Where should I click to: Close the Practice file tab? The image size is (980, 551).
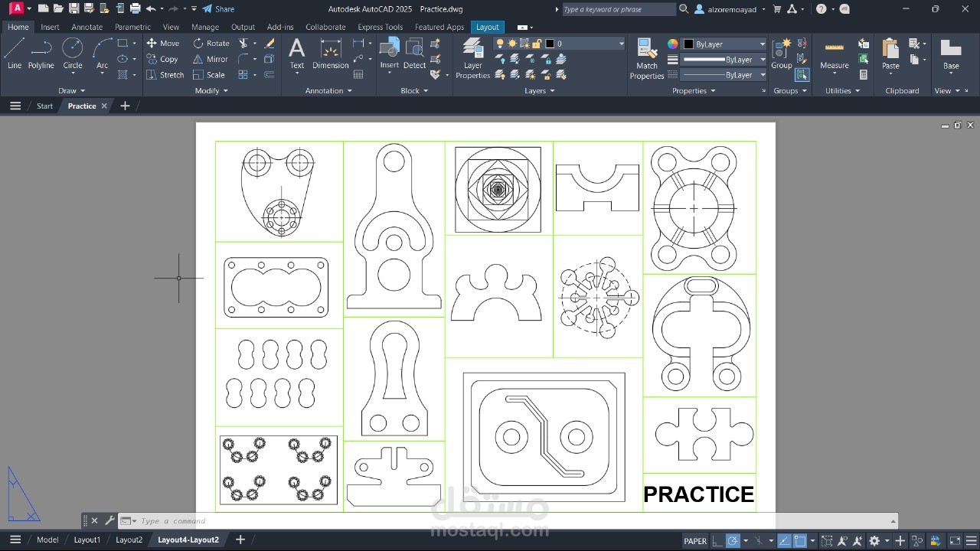104,106
